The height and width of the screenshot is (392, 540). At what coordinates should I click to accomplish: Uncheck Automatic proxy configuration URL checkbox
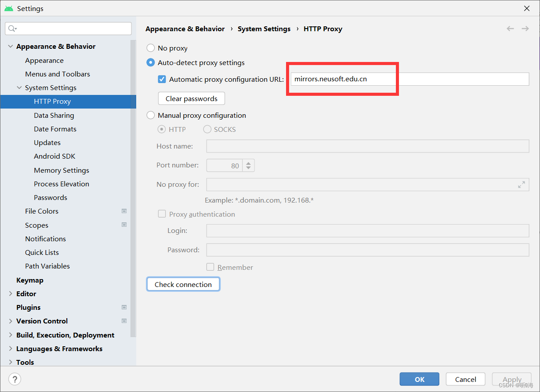pyautogui.click(x=162, y=79)
